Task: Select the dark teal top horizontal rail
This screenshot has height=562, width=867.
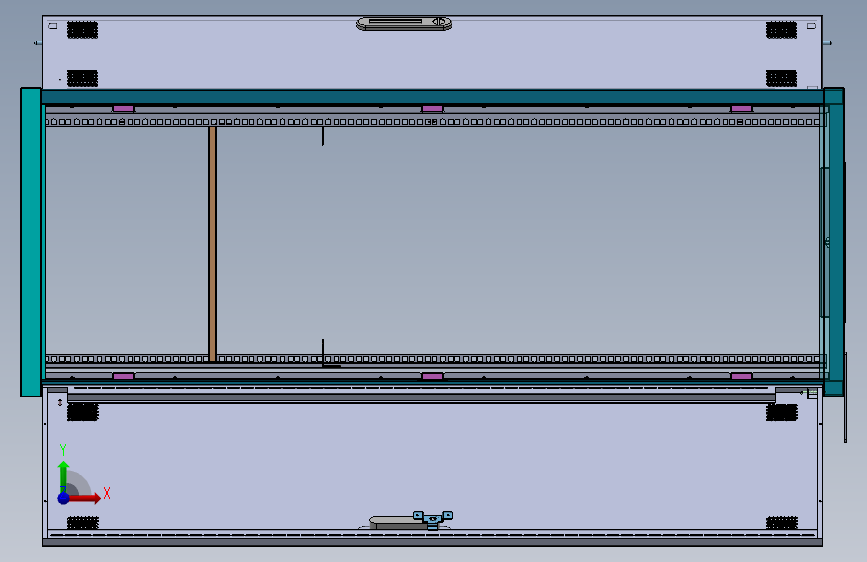Action: (x=432, y=97)
